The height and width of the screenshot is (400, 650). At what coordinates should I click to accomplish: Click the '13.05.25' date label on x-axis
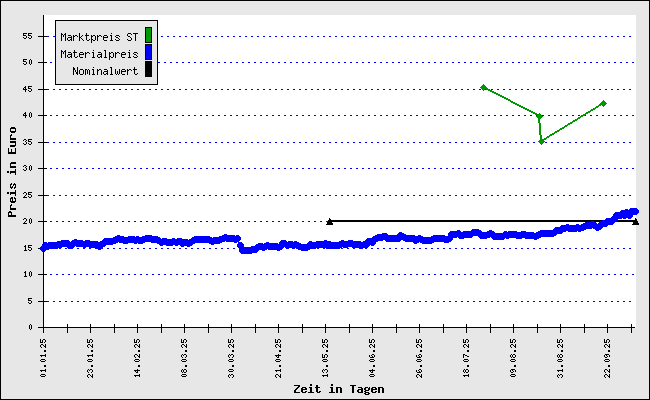[x=327, y=355]
